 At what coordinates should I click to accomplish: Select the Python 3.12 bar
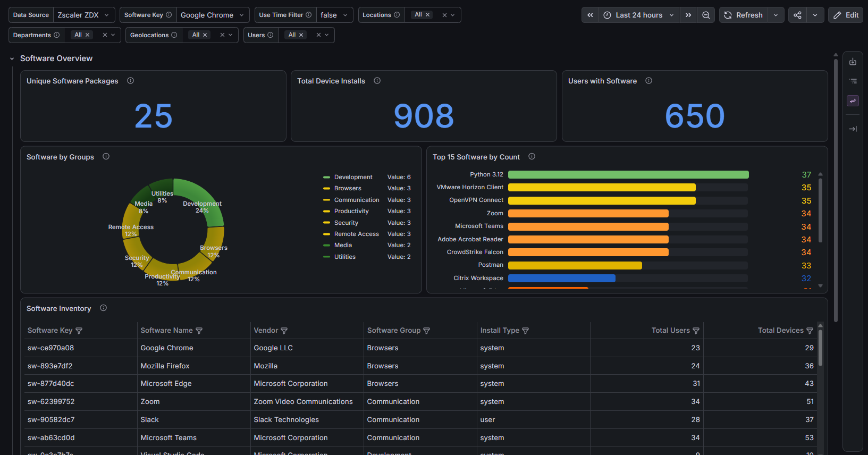click(628, 174)
